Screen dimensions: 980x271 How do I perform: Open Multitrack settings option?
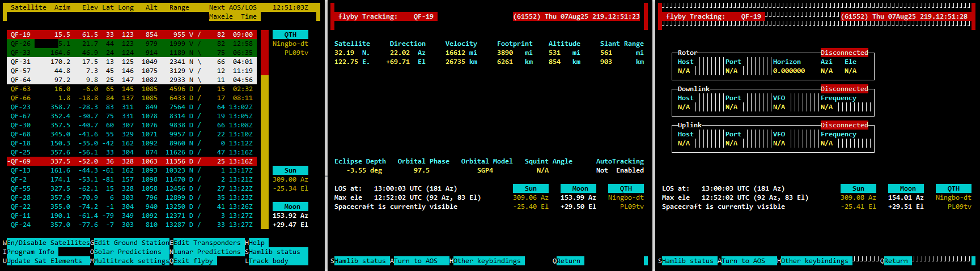(131, 261)
